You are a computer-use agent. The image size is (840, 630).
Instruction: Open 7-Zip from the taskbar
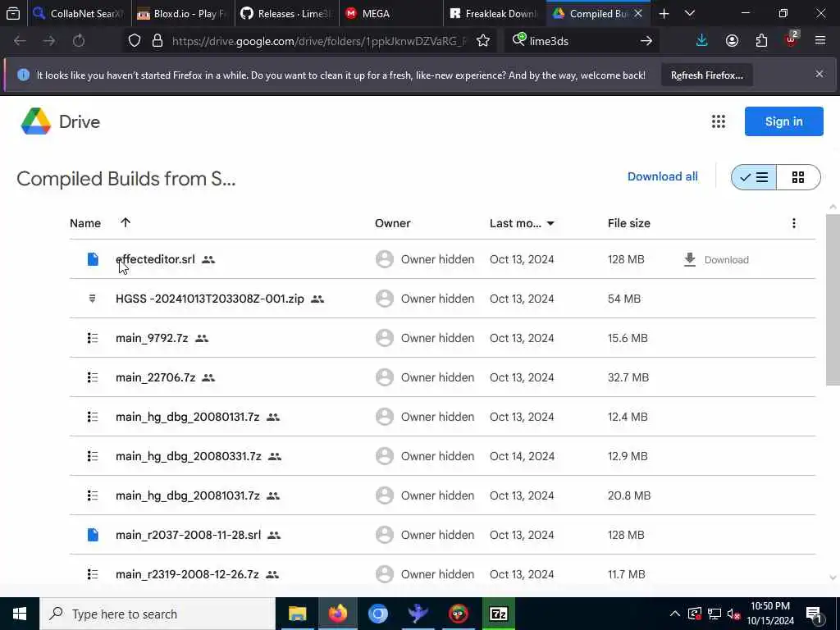(498, 614)
